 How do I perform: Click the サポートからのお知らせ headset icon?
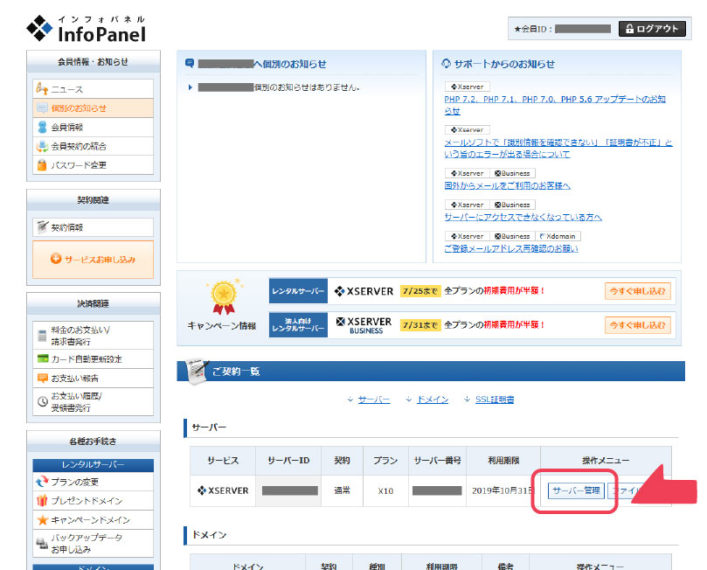click(x=446, y=63)
